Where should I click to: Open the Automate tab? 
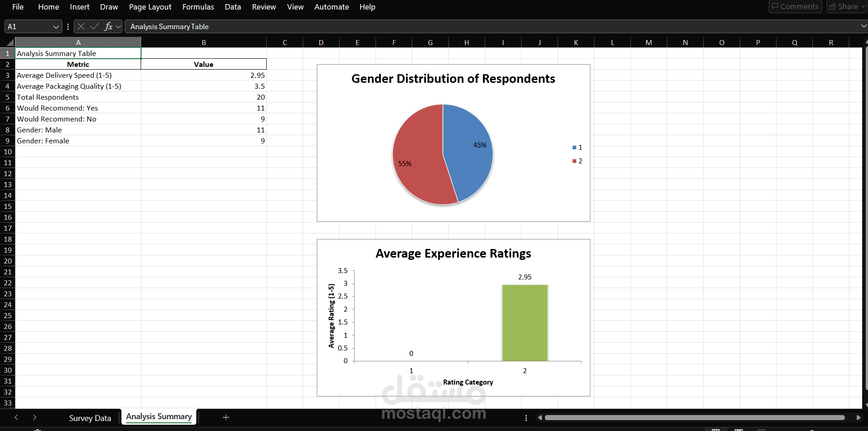point(332,7)
